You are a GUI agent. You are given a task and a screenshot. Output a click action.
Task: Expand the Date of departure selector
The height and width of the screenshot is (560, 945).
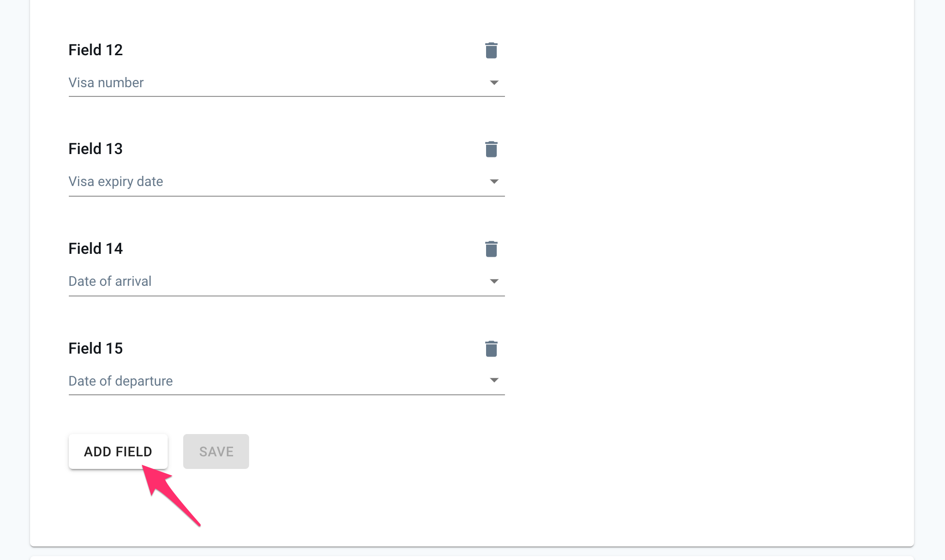494,381
